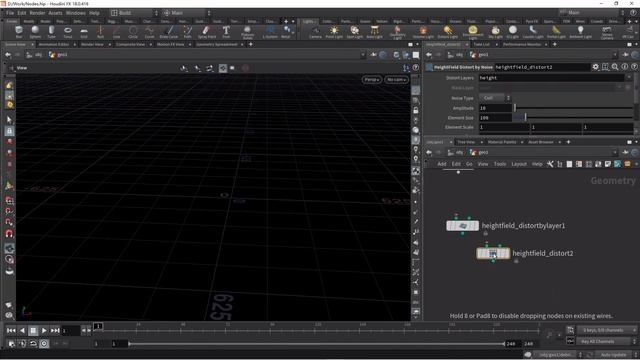Select the Circle shelf tool
640x360 pixels.
coord(133,31)
